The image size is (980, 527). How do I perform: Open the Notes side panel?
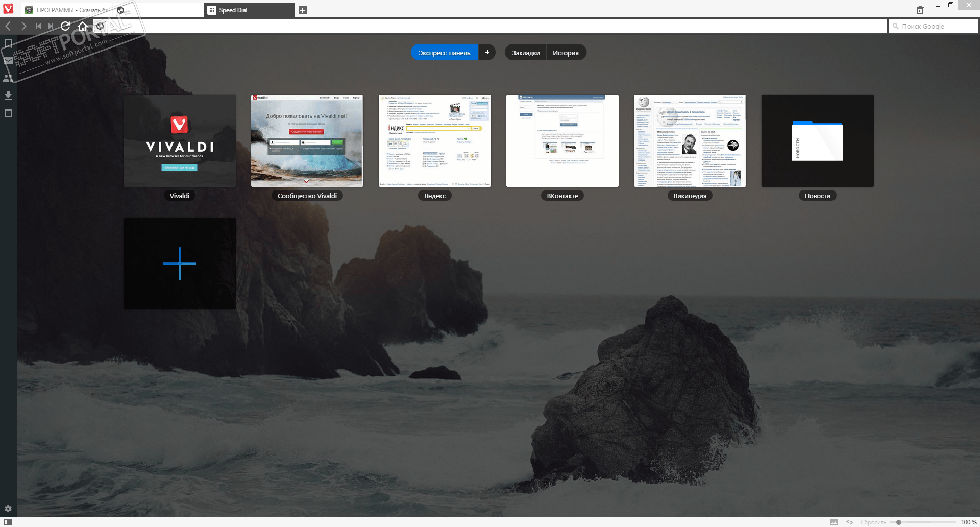coord(8,113)
